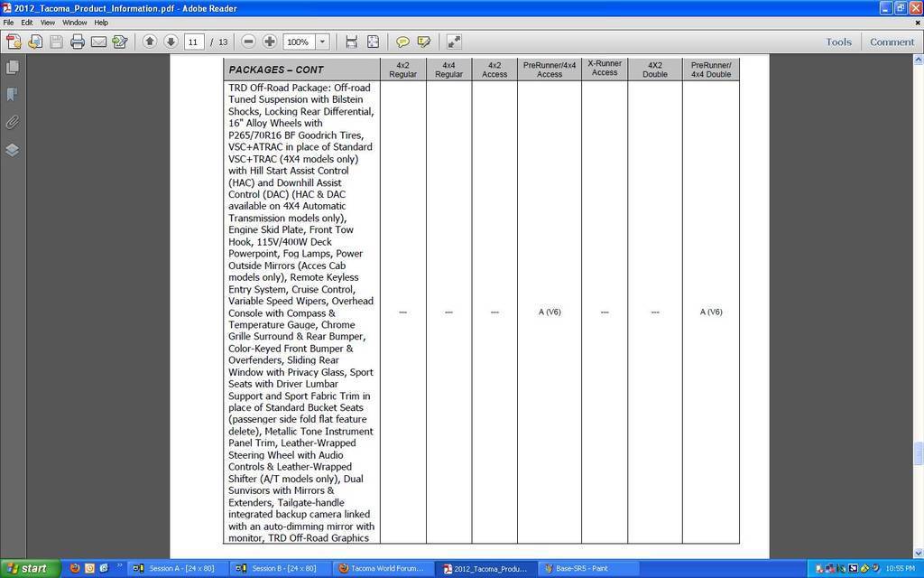Click the 'A (V6)' cell under PreRunner/4x4 Access
Image resolution: width=924 pixels, height=578 pixels.
pos(550,312)
